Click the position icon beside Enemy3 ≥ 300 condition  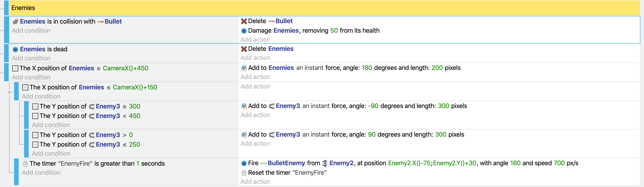click(x=35, y=106)
